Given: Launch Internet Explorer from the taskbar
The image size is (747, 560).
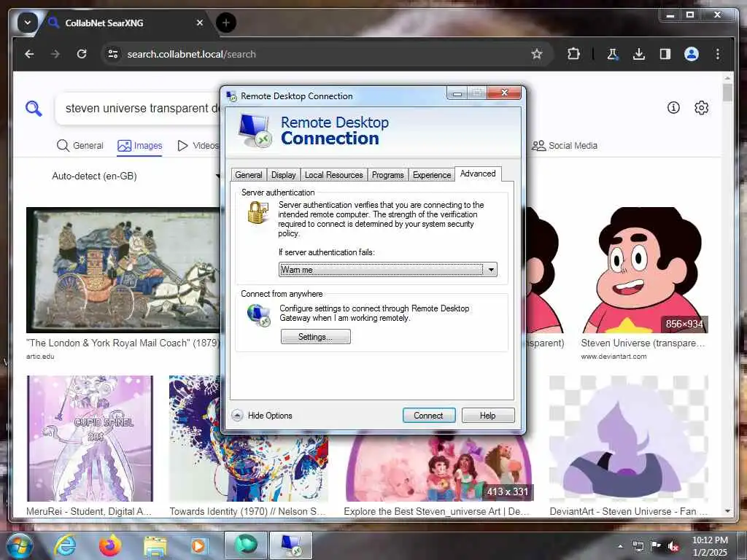Looking at the screenshot, I should 65,545.
